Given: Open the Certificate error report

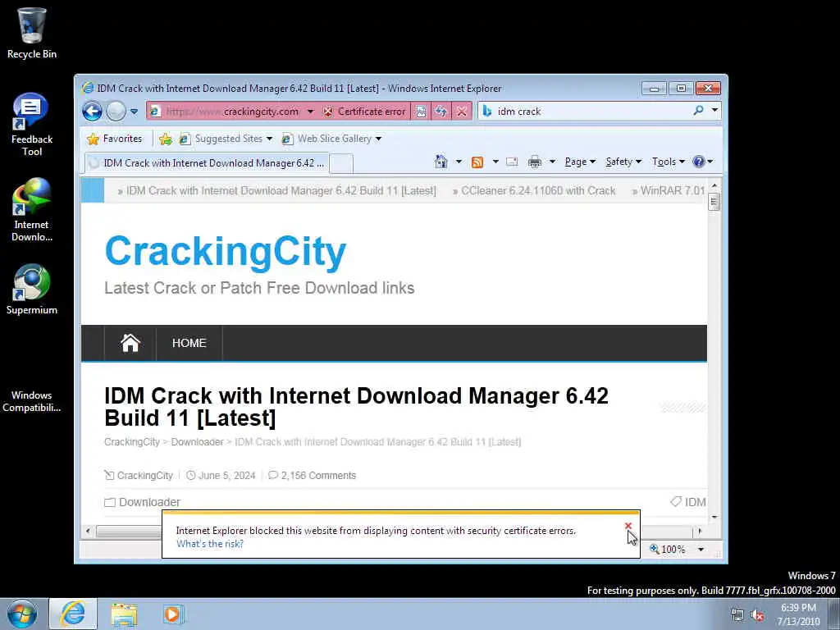Looking at the screenshot, I should coord(364,112).
